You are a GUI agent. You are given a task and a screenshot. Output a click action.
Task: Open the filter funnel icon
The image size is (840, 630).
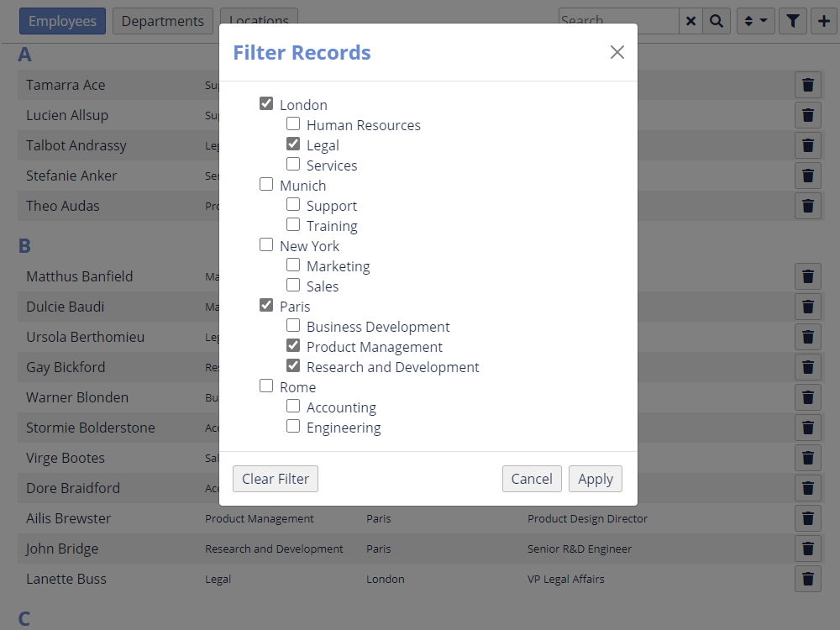click(793, 21)
